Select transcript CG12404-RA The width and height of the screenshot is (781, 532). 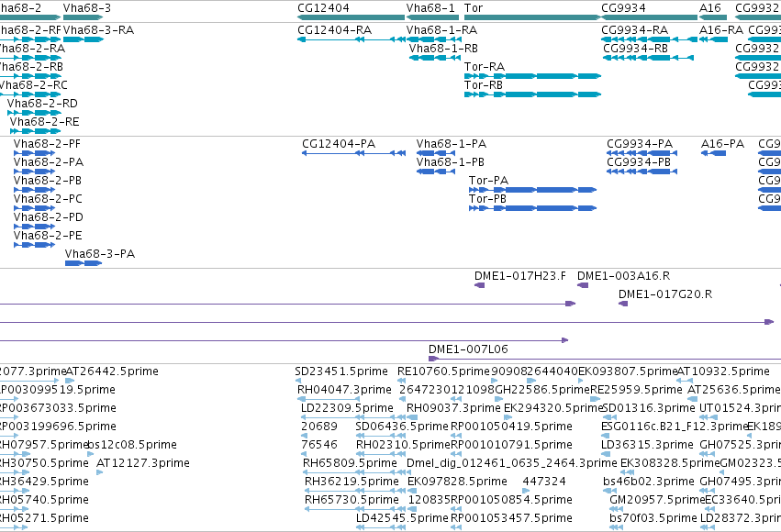tap(334, 30)
